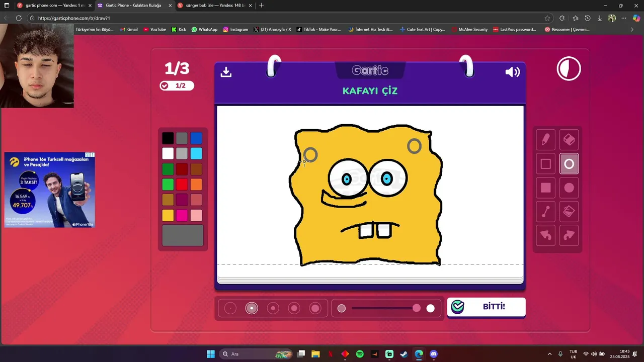Select the pencil drawing tool
The height and width of the screenshot is (362, 644).
pyautogui.click(x=545, y=140)
